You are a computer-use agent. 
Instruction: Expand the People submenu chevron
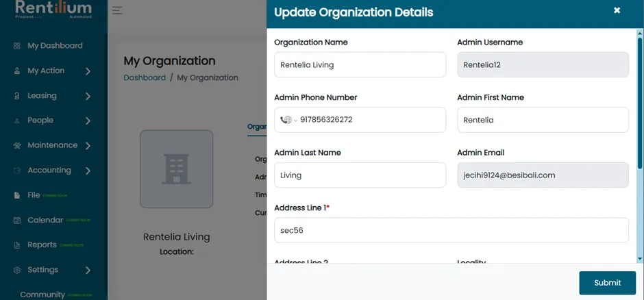click(88, 121)
